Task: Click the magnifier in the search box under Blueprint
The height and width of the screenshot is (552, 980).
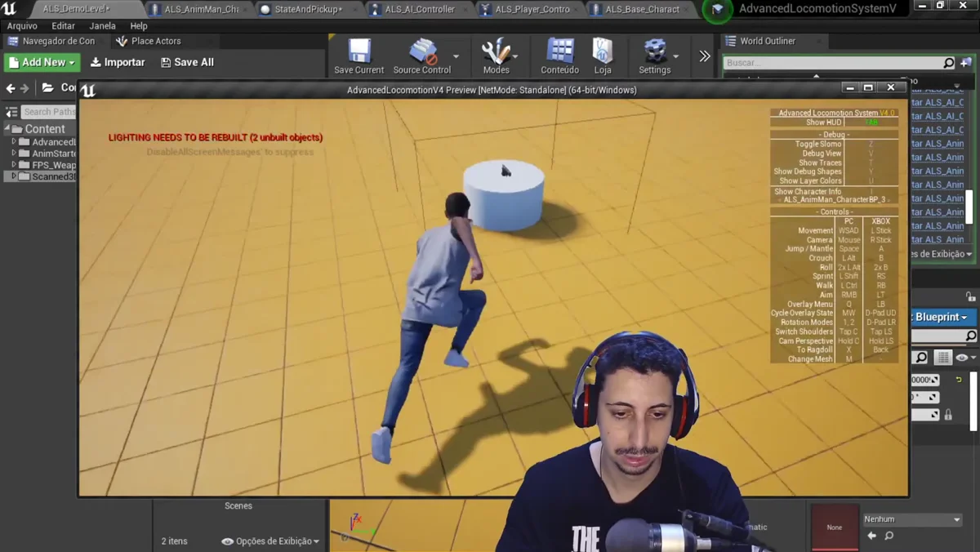Action: [970, 336]
